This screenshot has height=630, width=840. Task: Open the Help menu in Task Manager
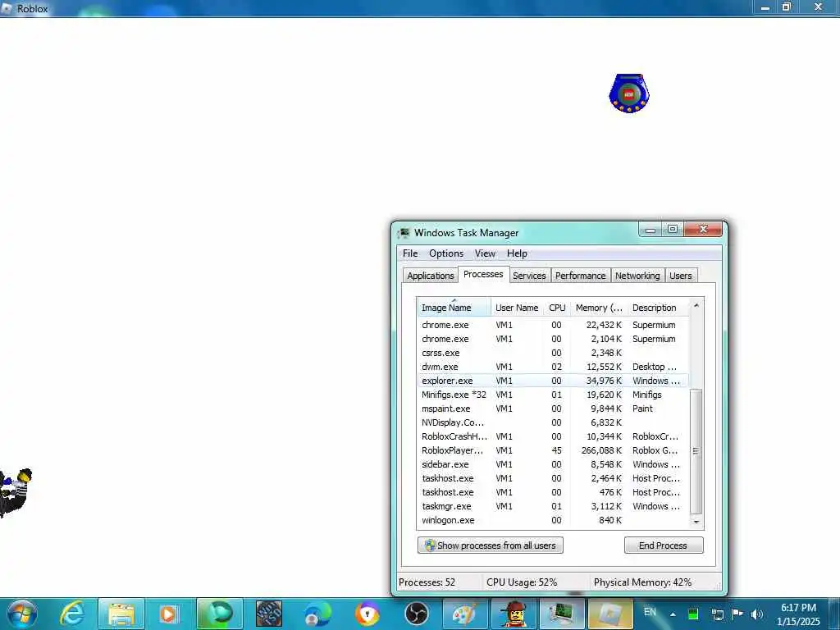point(517,253)
